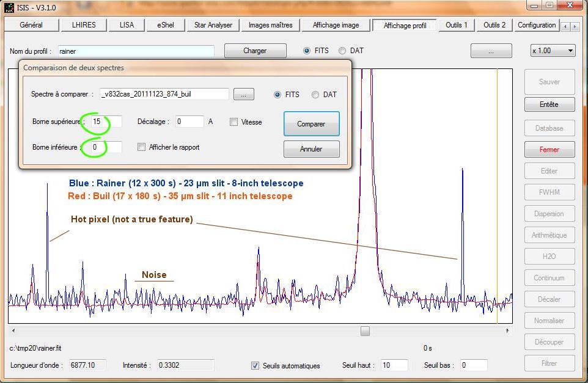Open the browse button next to Charger
The width and height of the screenshot is (588, 383).
click(491, 51)
